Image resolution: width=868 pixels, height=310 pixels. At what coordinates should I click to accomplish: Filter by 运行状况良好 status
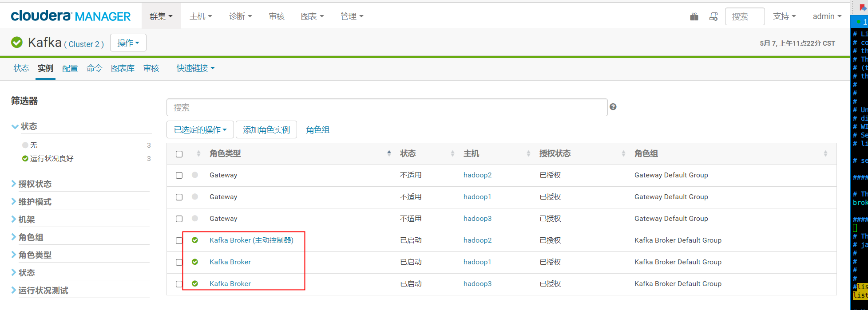(52, 158)
